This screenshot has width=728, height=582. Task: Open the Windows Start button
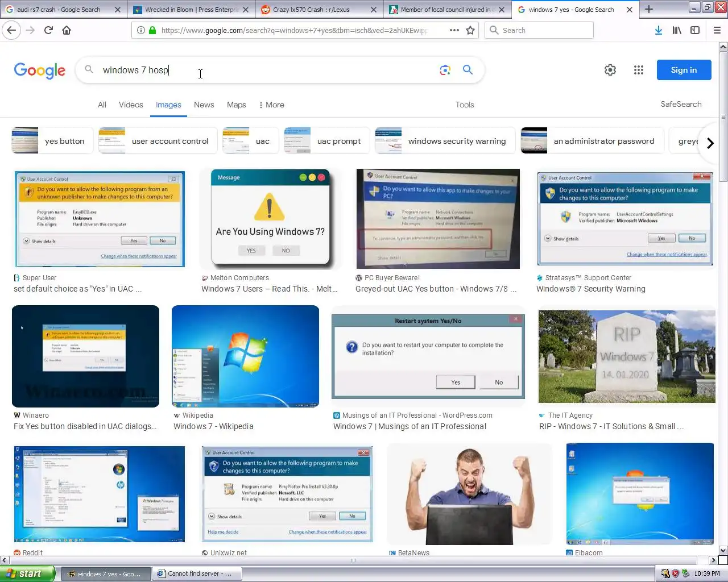(x=27, y=573)
